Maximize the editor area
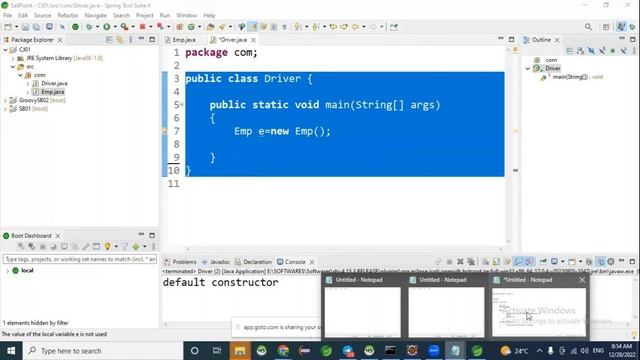Screen dimensions: 640x360 [x=511, y=39]
